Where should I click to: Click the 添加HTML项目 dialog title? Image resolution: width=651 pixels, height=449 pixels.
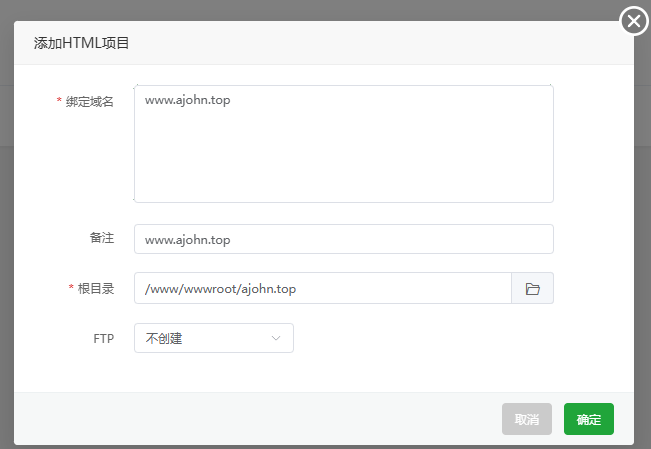tap(81, 43)
